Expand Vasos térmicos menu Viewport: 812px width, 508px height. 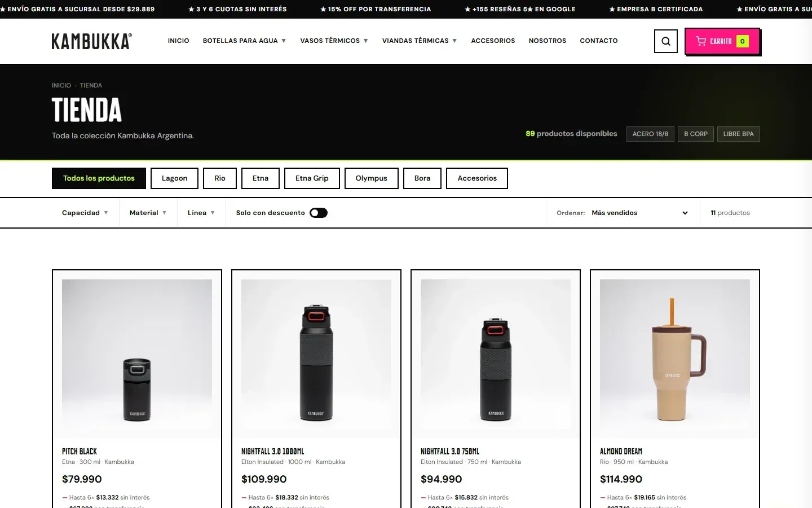[x=334, y=41]
